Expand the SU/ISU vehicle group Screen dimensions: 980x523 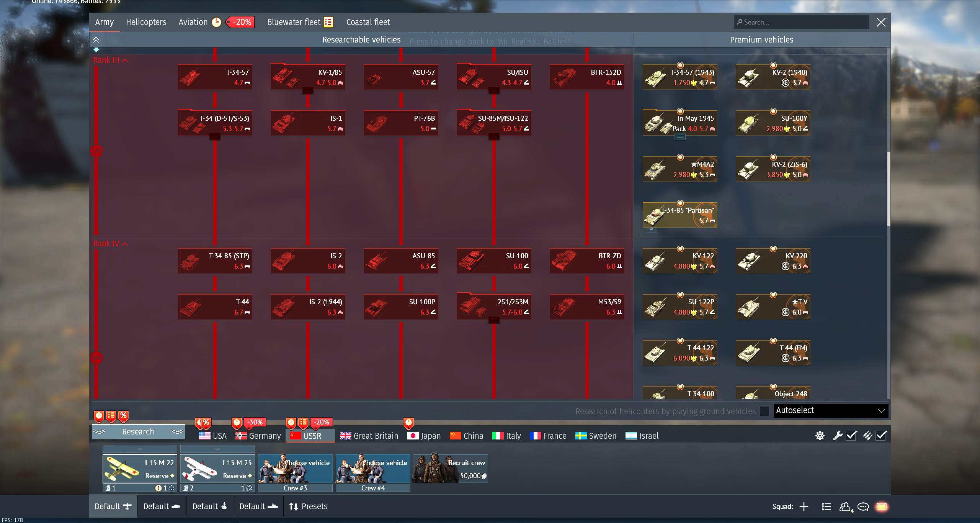[x=494, y=91]
